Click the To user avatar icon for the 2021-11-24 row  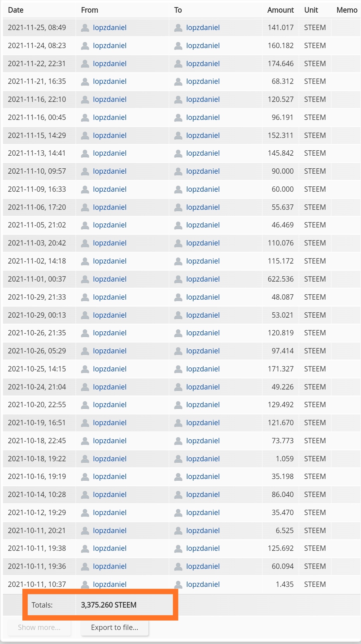[x=178, y=46]
